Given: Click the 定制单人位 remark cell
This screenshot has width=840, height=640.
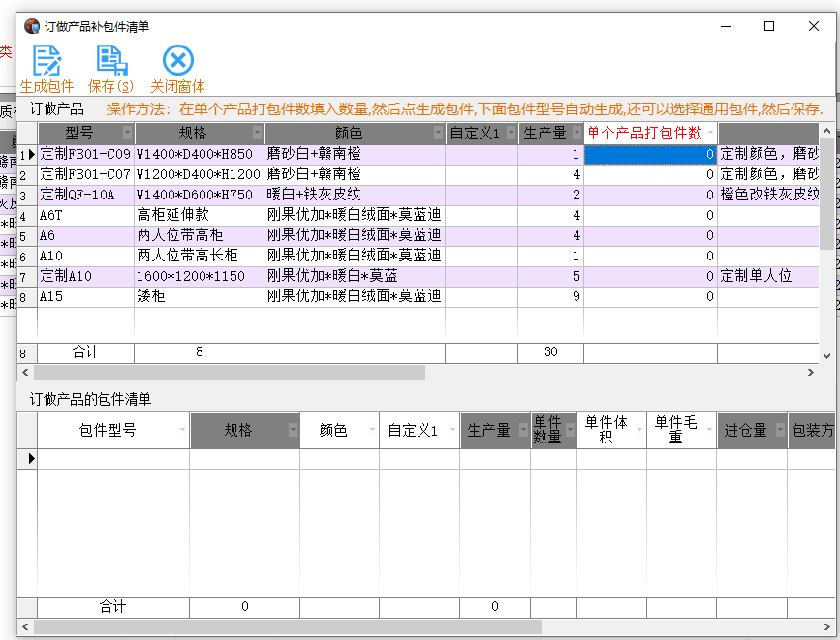Looking at the screenshot, I should 768,276.
